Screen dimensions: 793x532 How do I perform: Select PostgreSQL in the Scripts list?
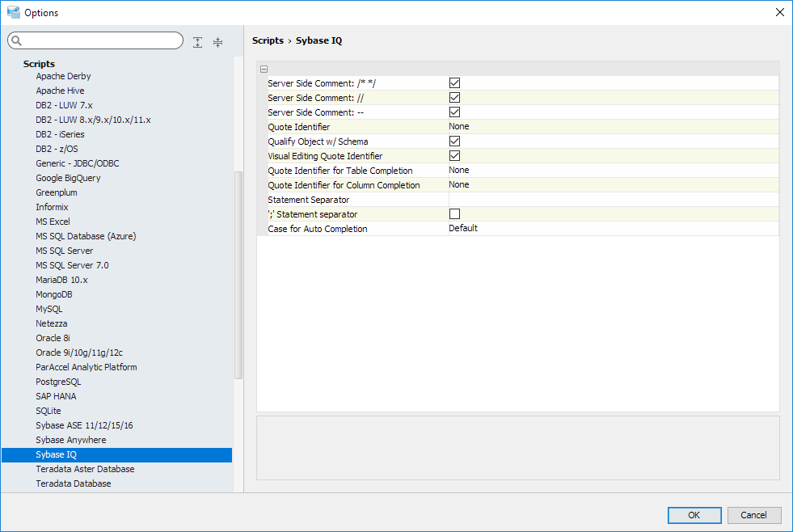[x=58, y=382]
